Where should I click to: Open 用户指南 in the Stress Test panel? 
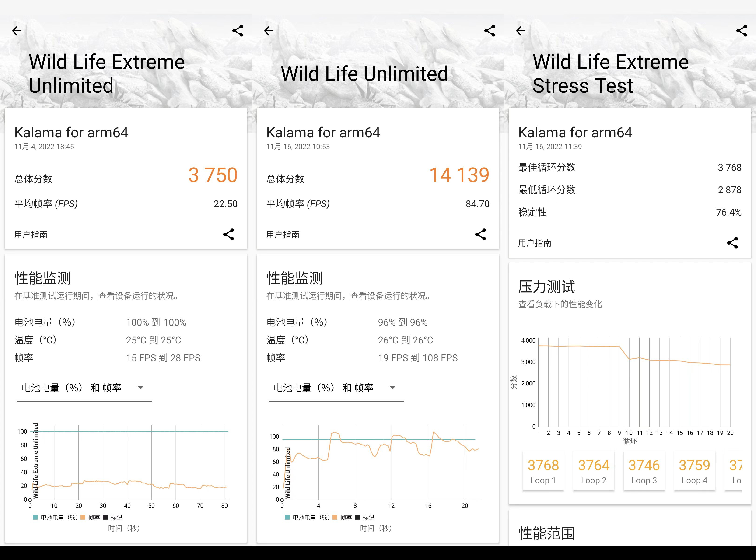click(535, 243)
